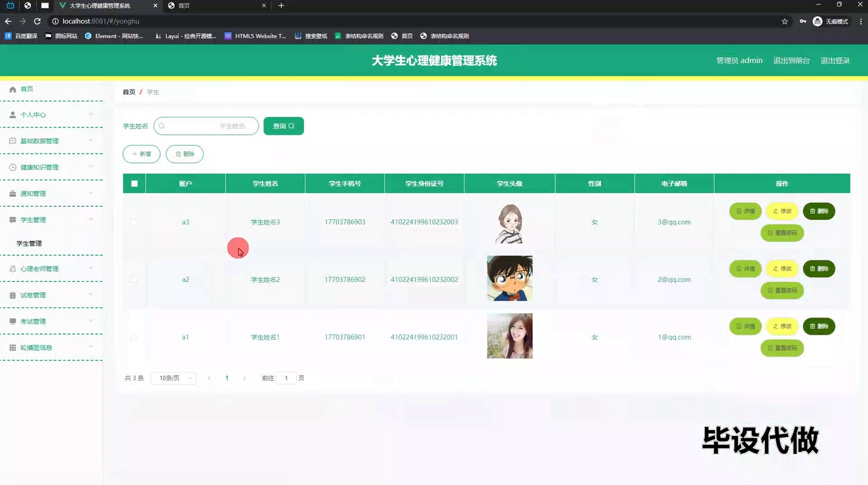Viewport: 868px width, 485px height.
Task: Tick the checkbox for row a3
Action: [133, 222]
